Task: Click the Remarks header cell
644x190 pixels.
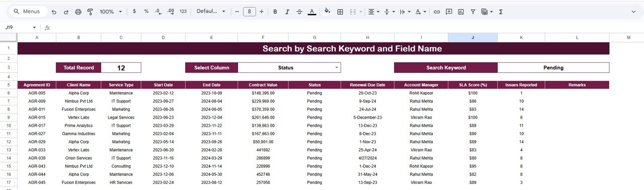Action: (577, 85)
